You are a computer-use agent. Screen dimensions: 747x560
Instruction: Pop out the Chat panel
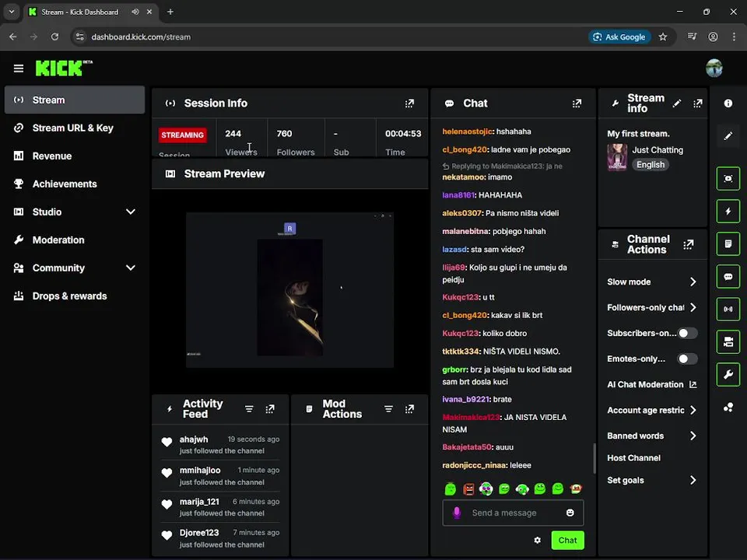coord(577,103)
